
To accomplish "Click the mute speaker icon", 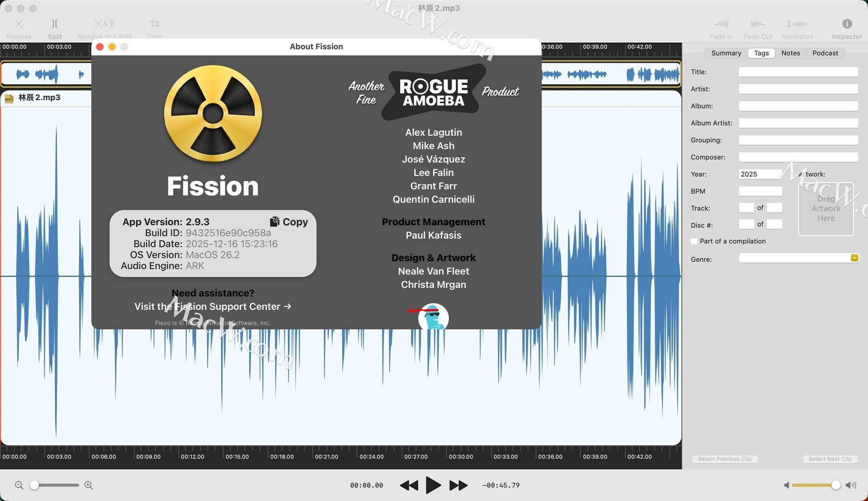I will click(x=787, y=485).
